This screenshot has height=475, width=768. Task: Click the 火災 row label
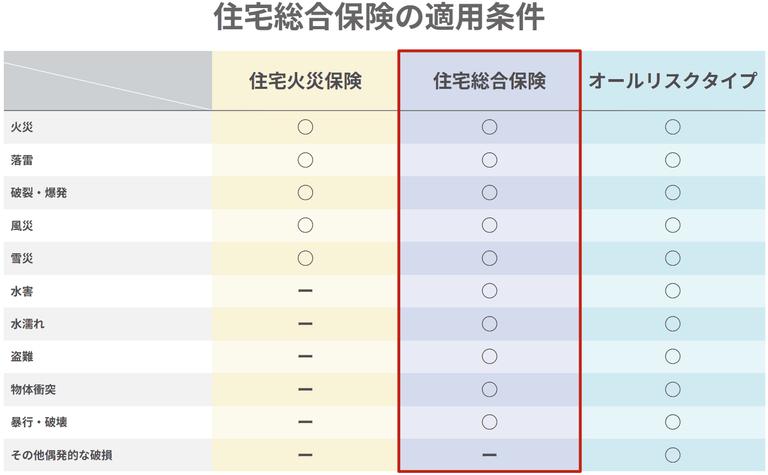22,128
